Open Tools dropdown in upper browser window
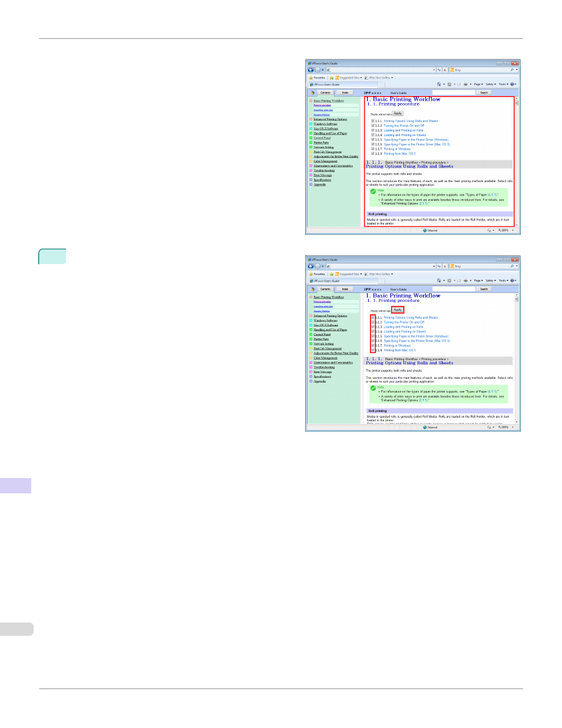The image size is (562, 728). pyautogui.click(x=503, y=84)
